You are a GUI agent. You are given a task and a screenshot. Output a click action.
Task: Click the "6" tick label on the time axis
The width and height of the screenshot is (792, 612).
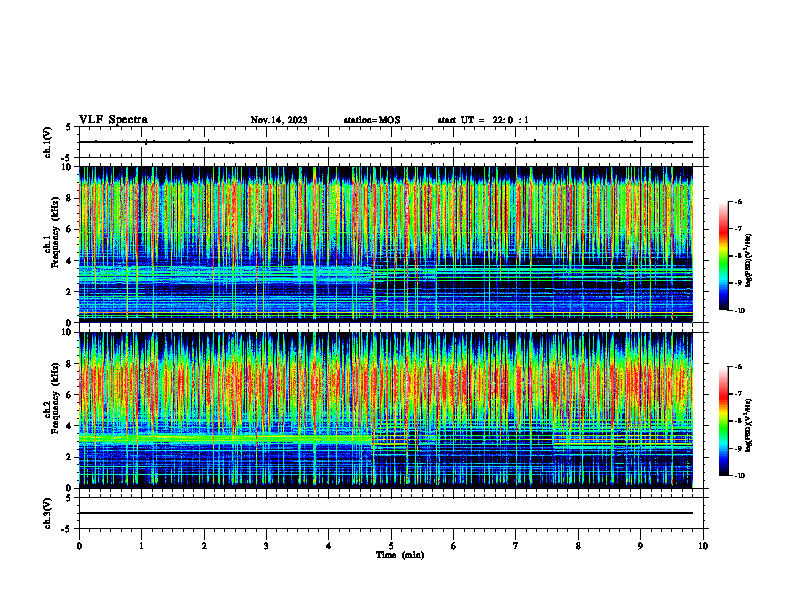(454, 546)
